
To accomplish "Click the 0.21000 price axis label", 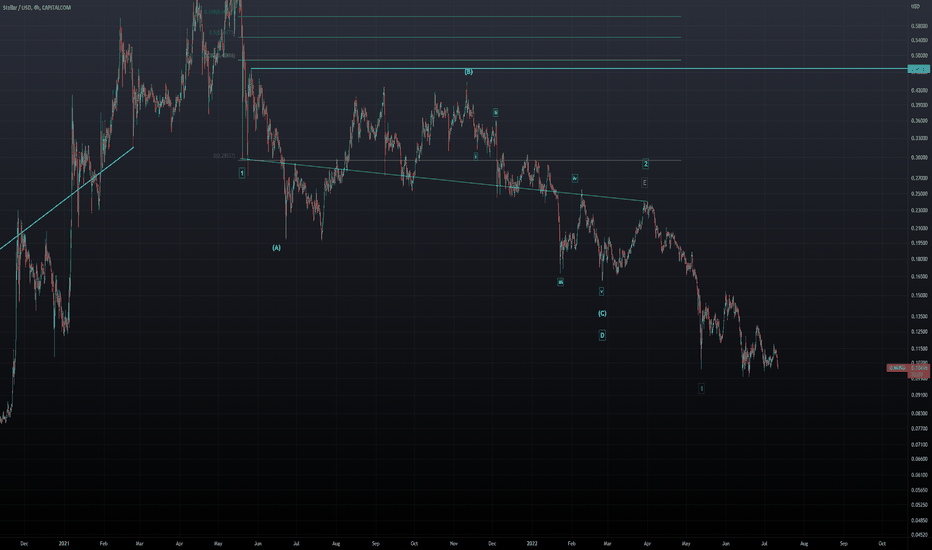I will [x=920, y=228].
